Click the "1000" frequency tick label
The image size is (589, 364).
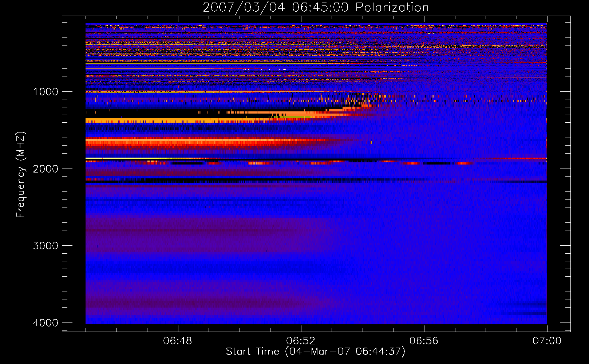point(46,92)
